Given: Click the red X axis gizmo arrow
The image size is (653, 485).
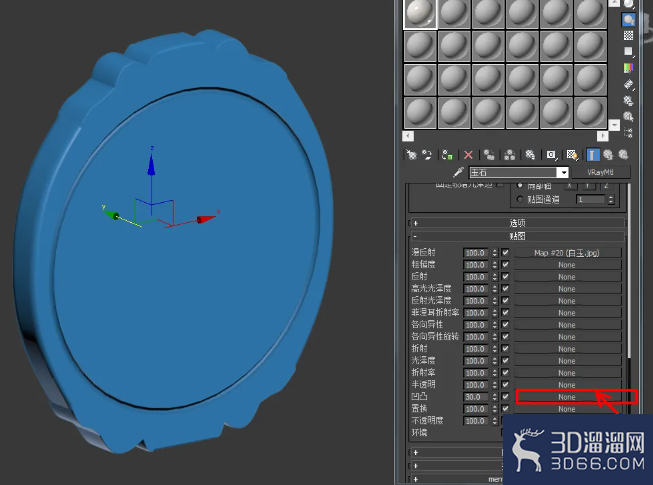Looking at the screenshot, I should (206, 219).
